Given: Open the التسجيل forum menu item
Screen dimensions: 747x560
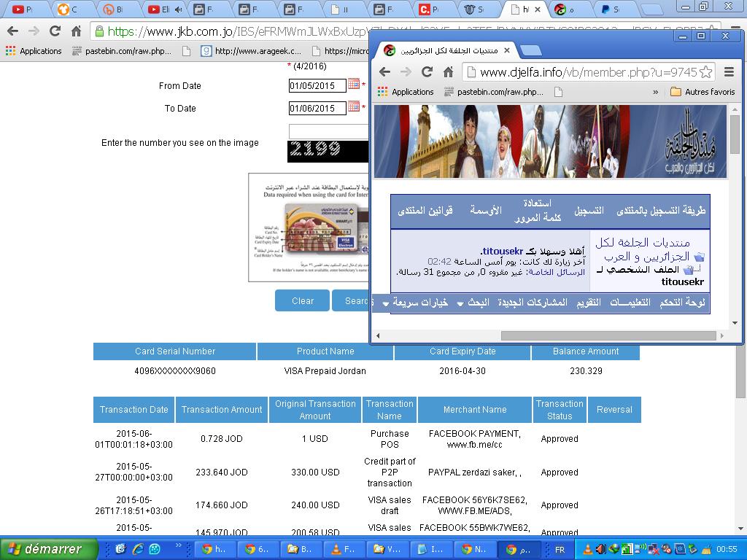Looking at the screenshot, I should point(589,210).
